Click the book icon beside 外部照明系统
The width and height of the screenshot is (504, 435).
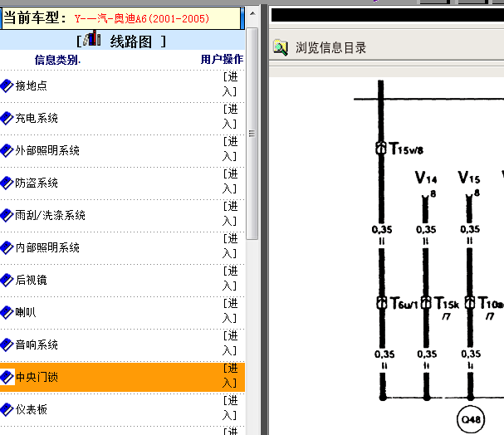click(7, 151)
